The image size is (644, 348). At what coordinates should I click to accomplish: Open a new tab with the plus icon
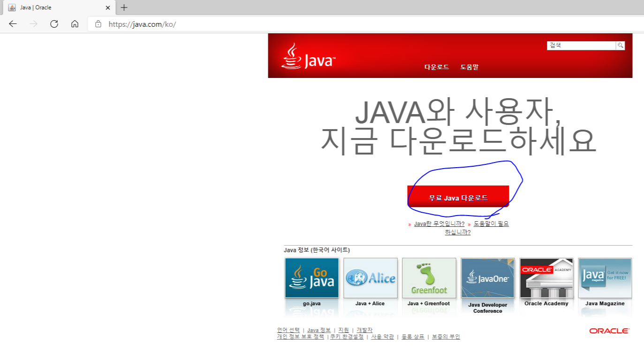pos(124,8)
